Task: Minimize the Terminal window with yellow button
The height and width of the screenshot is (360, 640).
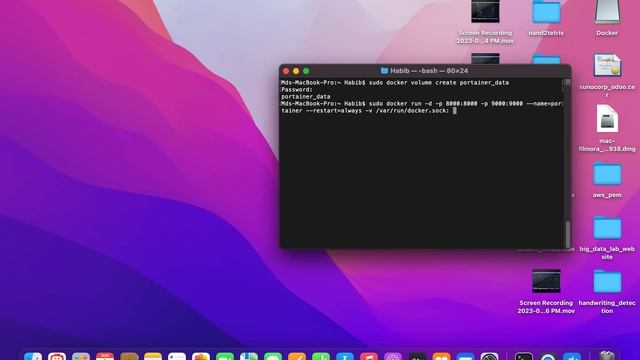Action: tap(296, 71)
